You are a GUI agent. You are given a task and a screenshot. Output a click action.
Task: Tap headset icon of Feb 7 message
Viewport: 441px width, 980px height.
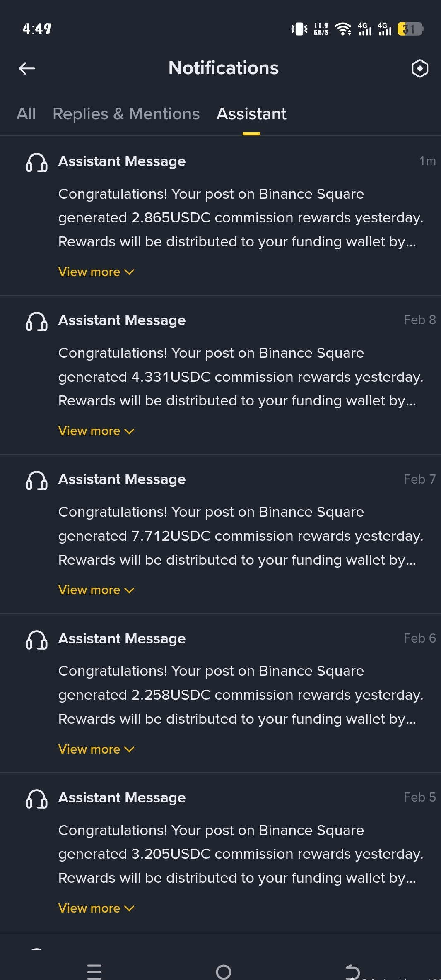tap(36, 480)
